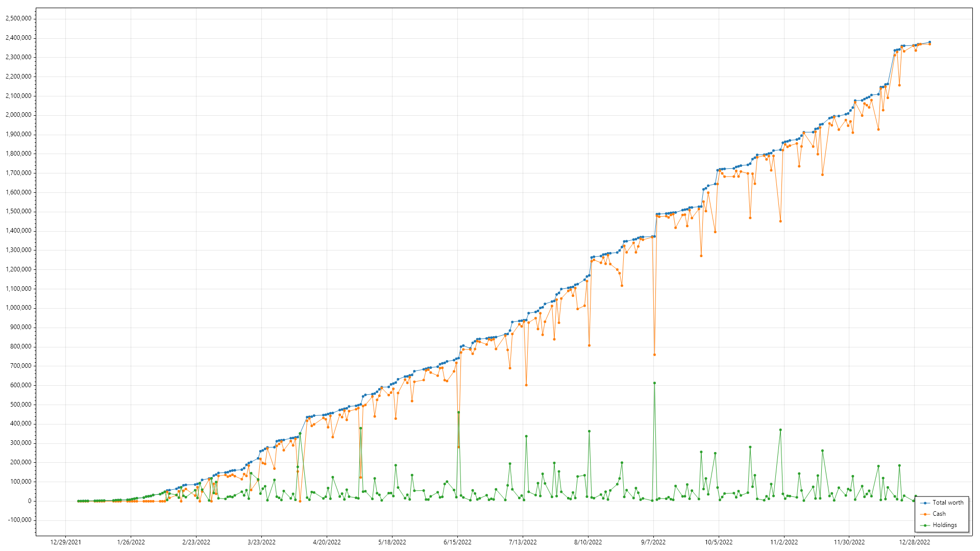Click the 12/28/2022 x-axis date label
Image resolution: width=980 pixels, height=551 pixels.
pyautogui.click(x=914, y=542)
